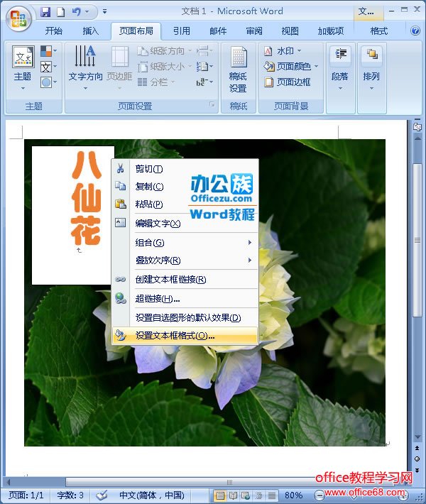The image size is (426, 504).
Task: Choose 粘贴 from the context menu
Action: 185,204
